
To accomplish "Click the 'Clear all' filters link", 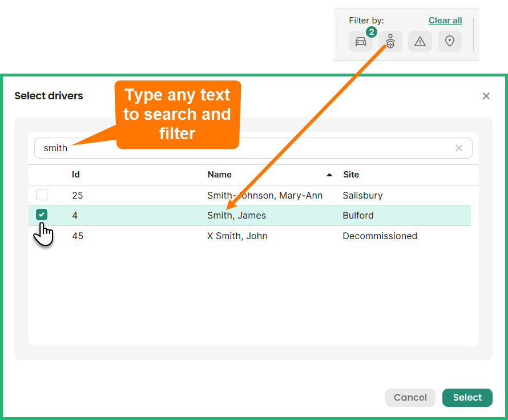I will (445, 21).
